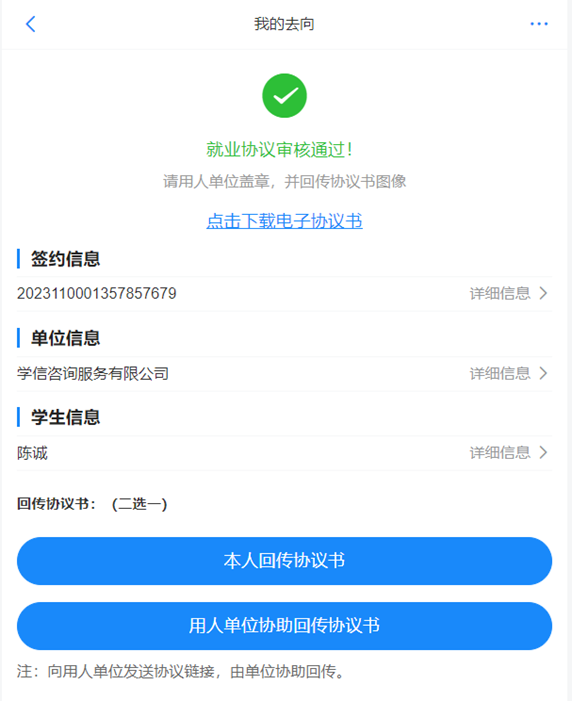Go back using the left arrow icon
Screen dimensions: 572x701
click(30, 24)
